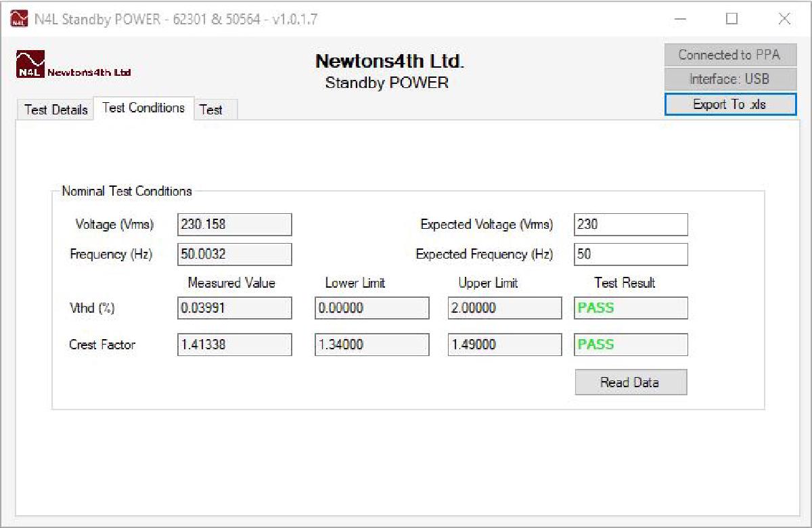Click the Crest Factor measured value 1.41338
The width and height of the screenshot is (812, 528).
click(233, 345)
